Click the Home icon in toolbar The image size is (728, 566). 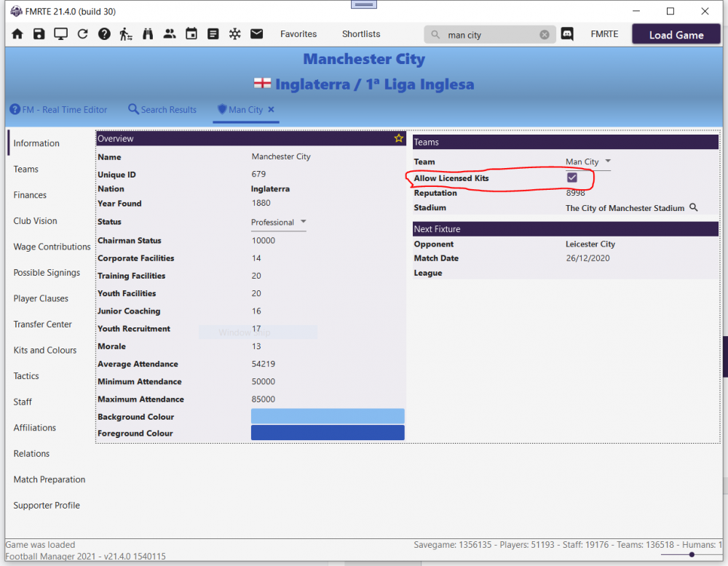pos(17,34)
